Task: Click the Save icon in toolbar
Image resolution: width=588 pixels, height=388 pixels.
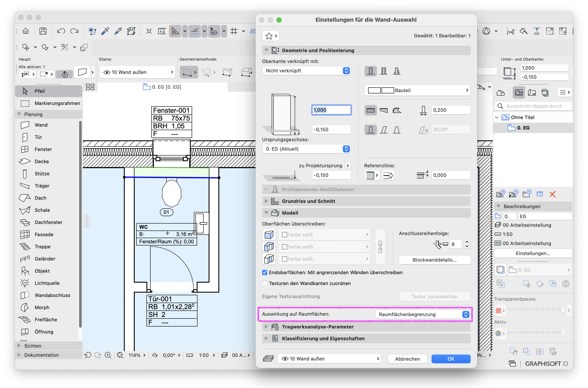Action: (43, 31)
